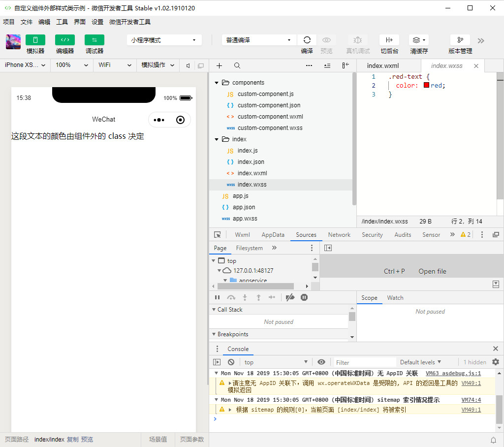Toggle simulator sound mute icon

point(188,65)
